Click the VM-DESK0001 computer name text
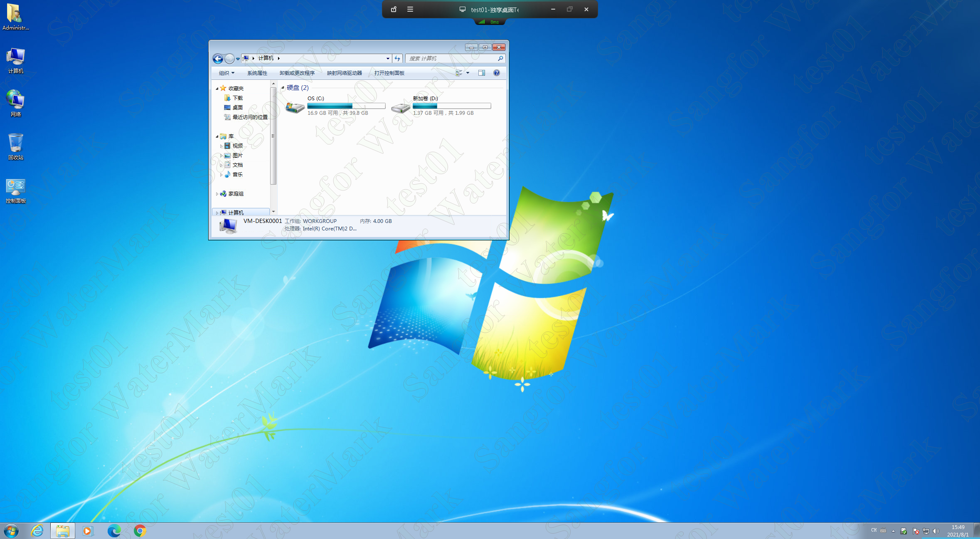The height and width of the screenshot is (539, 980). coord(263,221)
